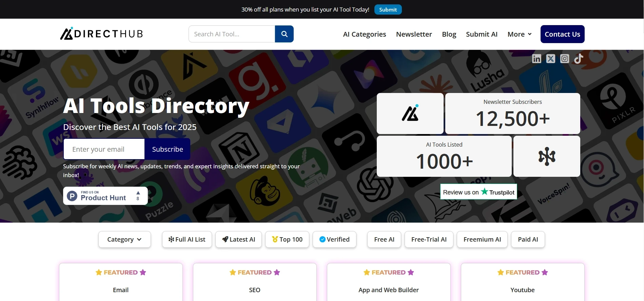The height and width of the screenshot is (301, 644).
Task: Open the Category dropdown
Action: (x=124, y=240)
